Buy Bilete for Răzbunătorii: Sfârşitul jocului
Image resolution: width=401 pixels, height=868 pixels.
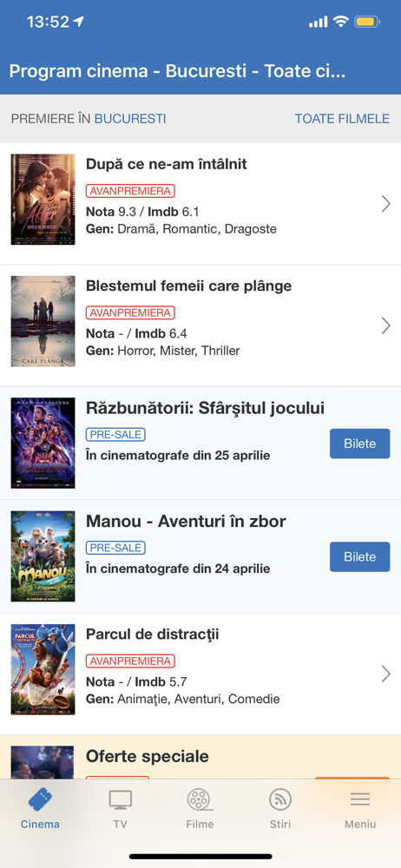pos(360,444)
